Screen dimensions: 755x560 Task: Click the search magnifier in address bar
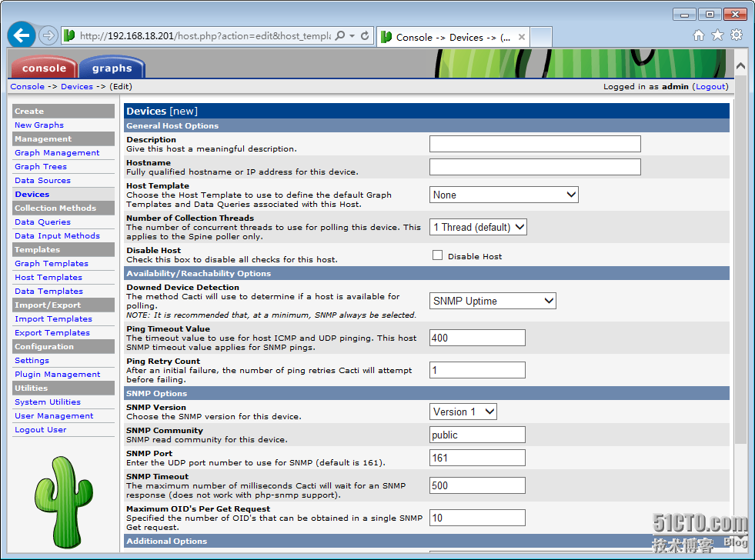pyautogui.click(x=339, y=35)
